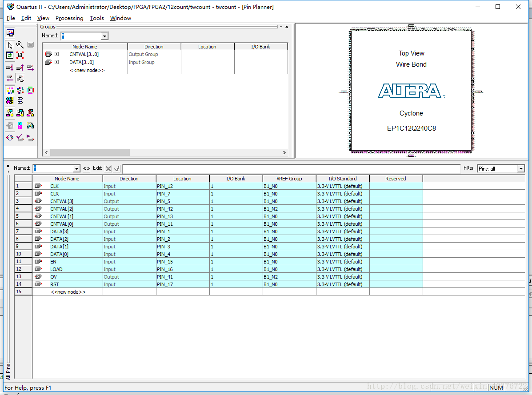Click the detach window toolbar icon
This screenshot has width=532, height=395.
tap(10, 33)
